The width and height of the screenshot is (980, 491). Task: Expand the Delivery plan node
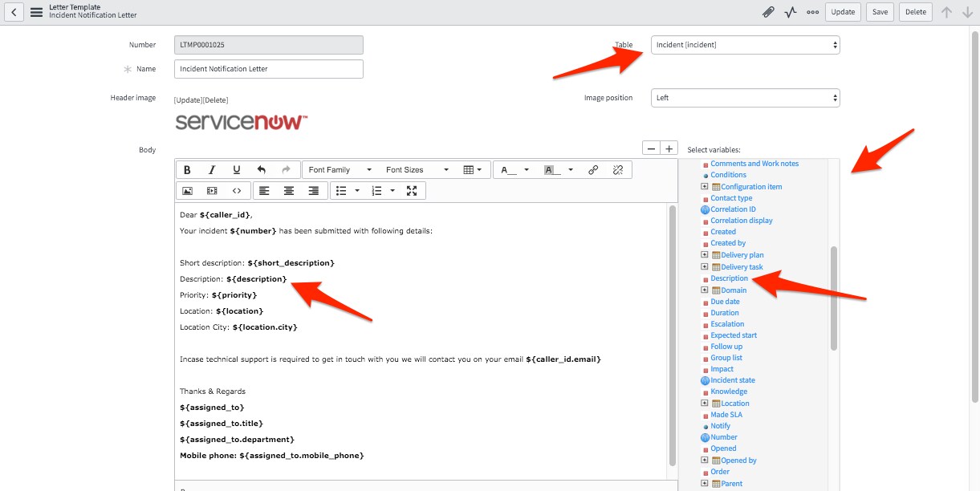[x=705, y=255]
